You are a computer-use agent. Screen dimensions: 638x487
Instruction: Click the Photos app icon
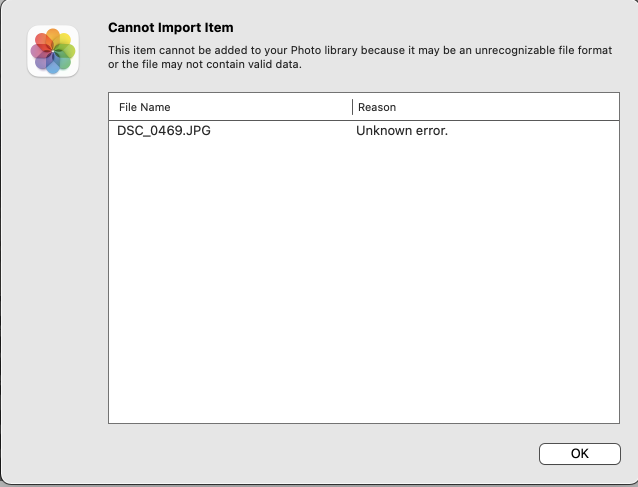[x=53, y=52]
